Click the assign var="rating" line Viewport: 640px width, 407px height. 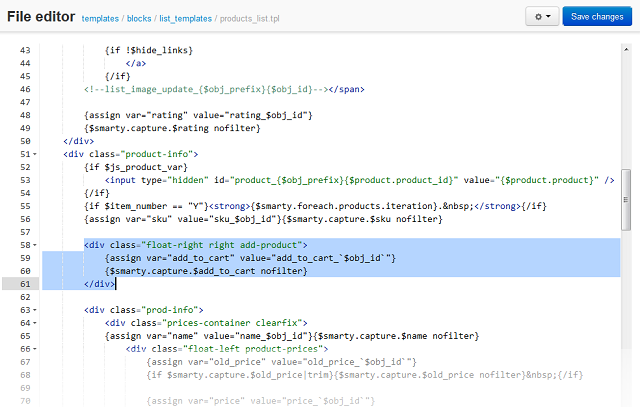click(x=198, y=115)
